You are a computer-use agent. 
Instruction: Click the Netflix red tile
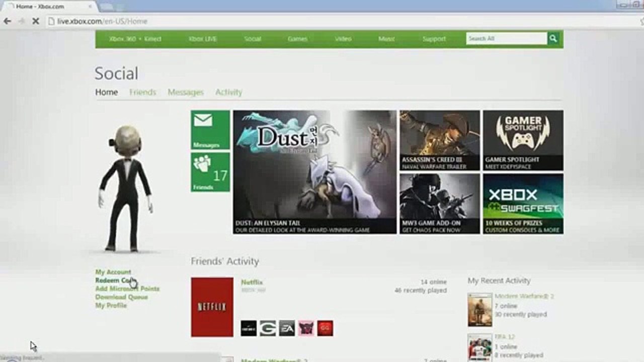pos(212,307)
